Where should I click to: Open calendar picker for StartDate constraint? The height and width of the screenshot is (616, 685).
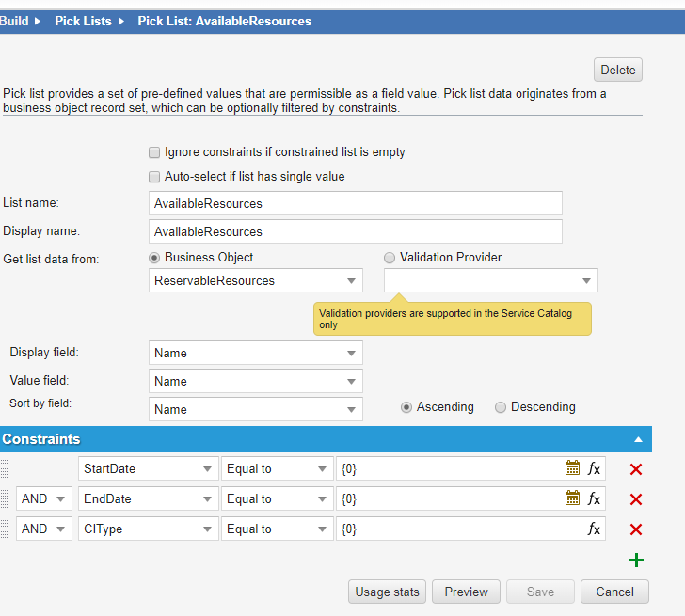point(572,468)
